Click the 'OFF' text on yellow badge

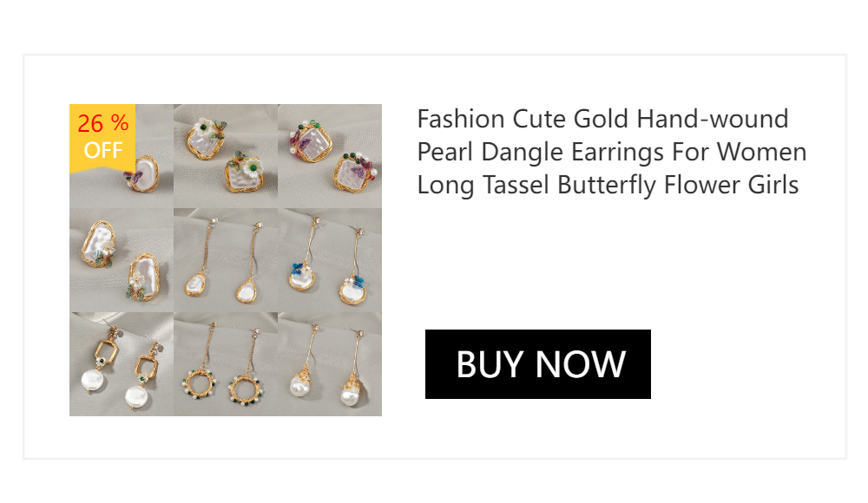pos(103,150)
